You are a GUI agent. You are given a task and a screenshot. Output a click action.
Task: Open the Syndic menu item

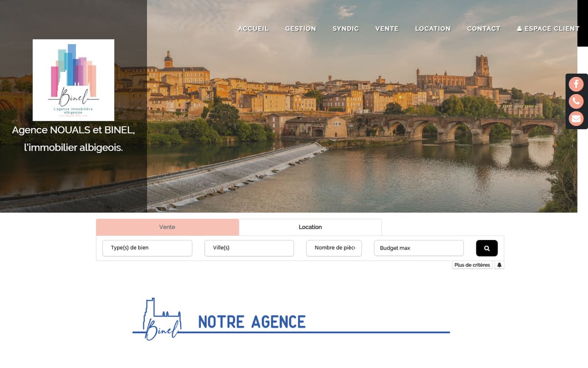[345, 28]
